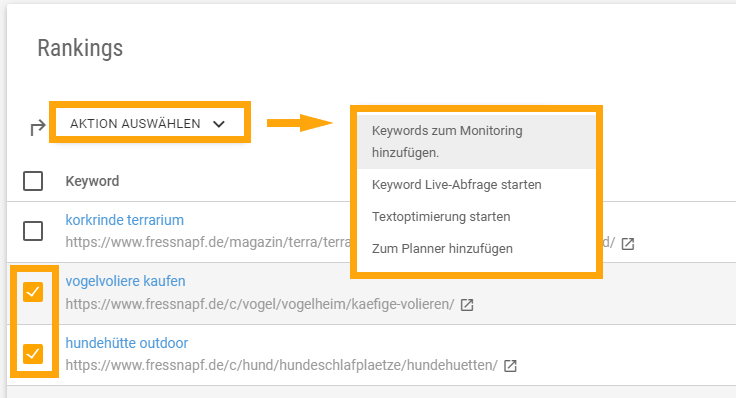Choose Zum Planner hinzufügen option

coord(476,248)
